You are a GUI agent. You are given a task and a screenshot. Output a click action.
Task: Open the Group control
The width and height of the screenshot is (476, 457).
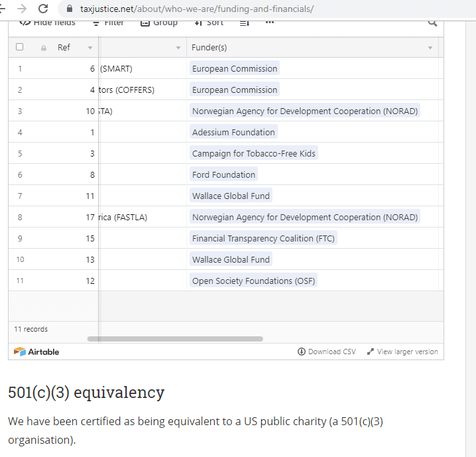(x=159, y=23)
